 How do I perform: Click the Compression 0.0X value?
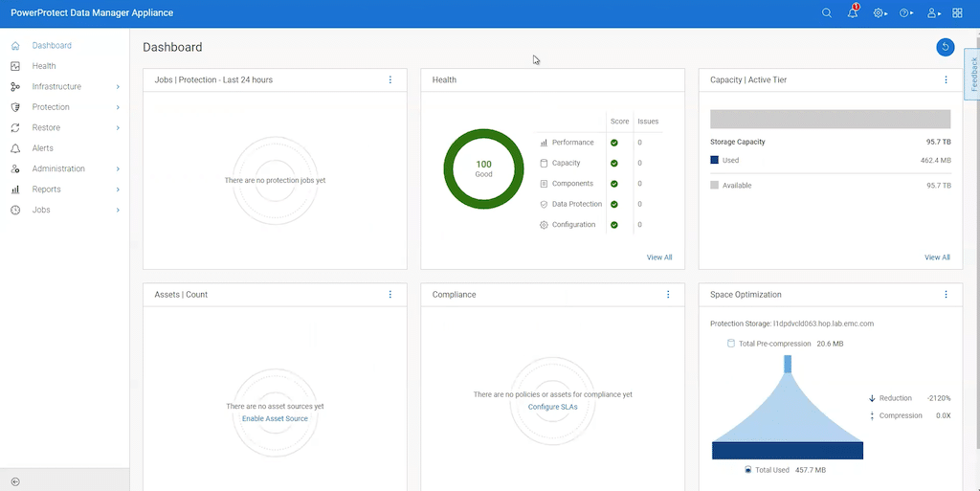943,415
